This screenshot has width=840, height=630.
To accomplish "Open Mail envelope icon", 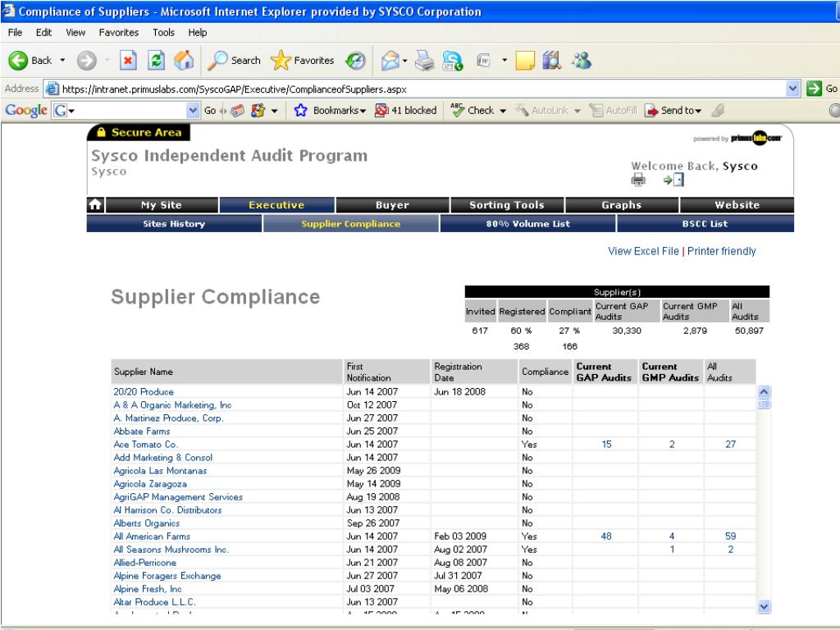I will [x=390, y=61].
